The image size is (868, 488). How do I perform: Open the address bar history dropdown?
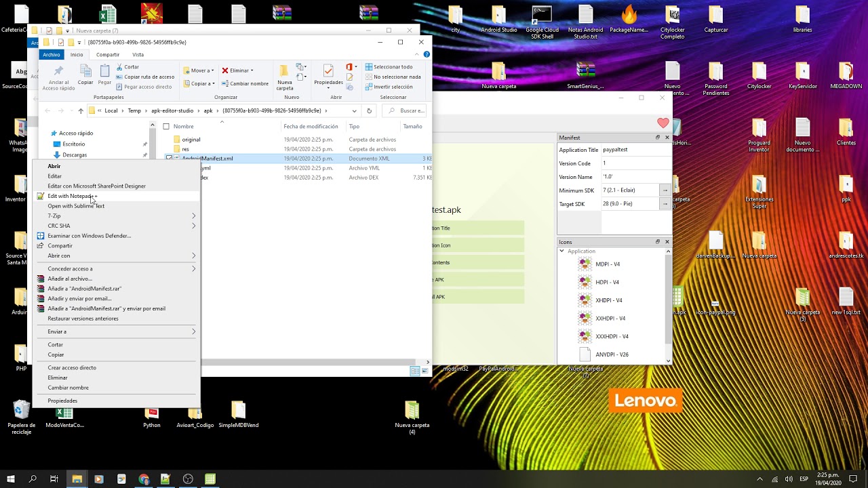(354, 110)
